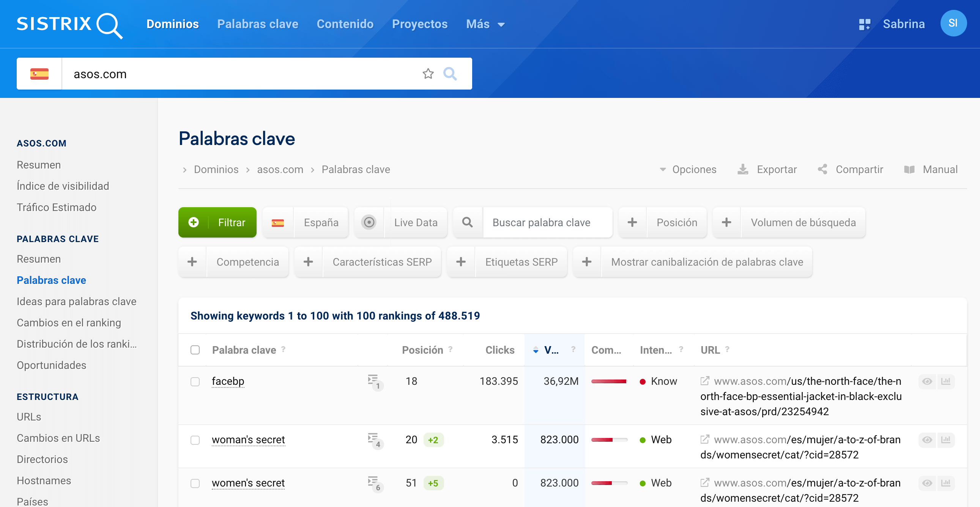Click the eye icon in the facebp row

pyautogui.click(x=927, y=381)
